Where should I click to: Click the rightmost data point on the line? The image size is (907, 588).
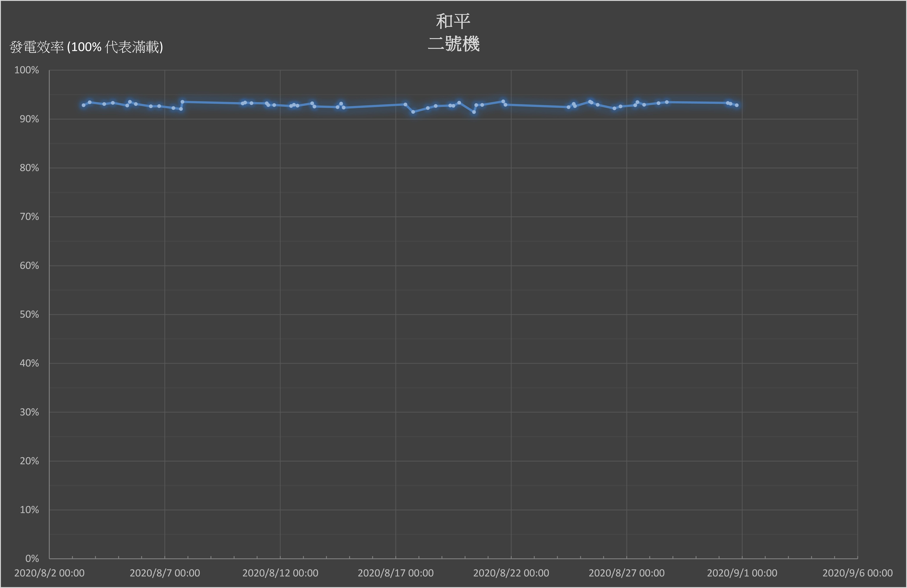coord(737,105)
